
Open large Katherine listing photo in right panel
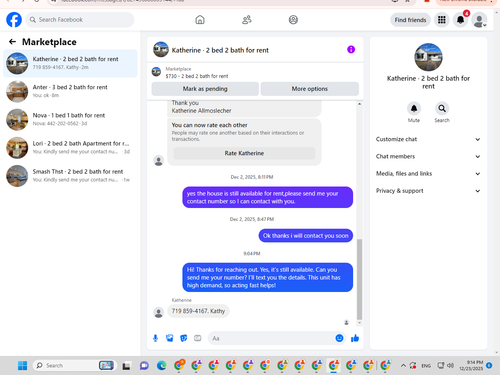coord(428,57)
